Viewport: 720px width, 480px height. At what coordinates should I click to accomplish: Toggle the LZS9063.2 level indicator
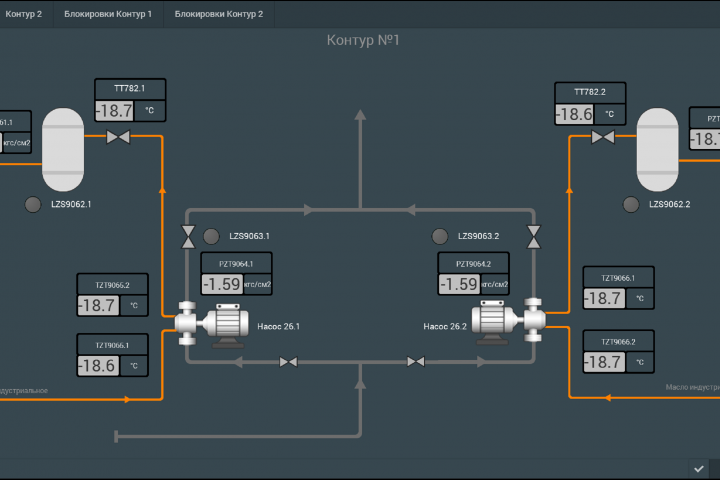click(440, 236)
